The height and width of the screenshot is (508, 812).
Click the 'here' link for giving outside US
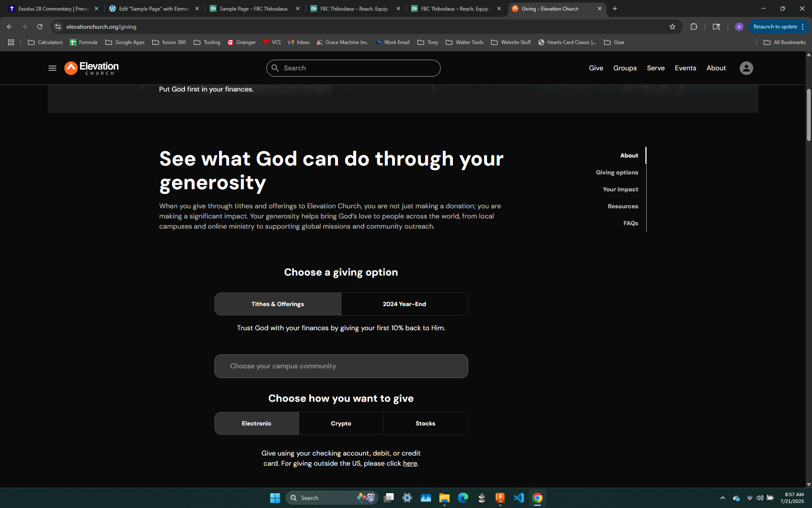pyautogui.click(x=410, y=464)
